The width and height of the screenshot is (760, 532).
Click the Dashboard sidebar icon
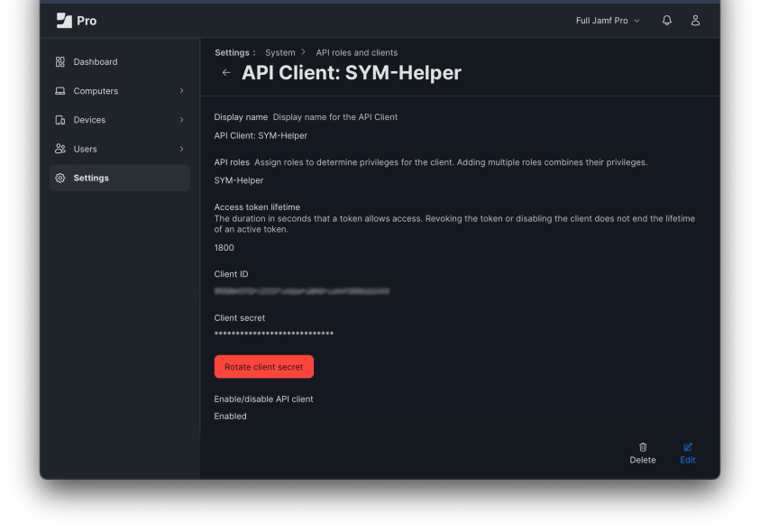60,61
